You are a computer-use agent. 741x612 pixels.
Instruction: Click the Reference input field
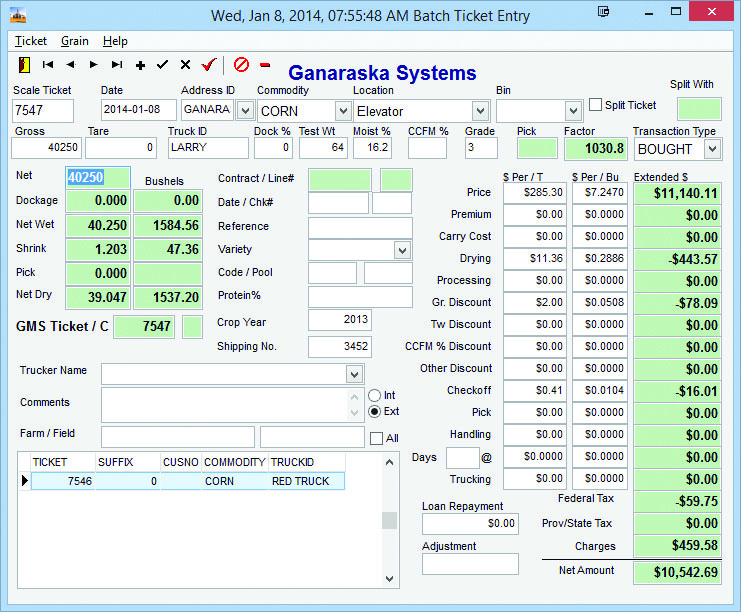[x=360, y=227]
